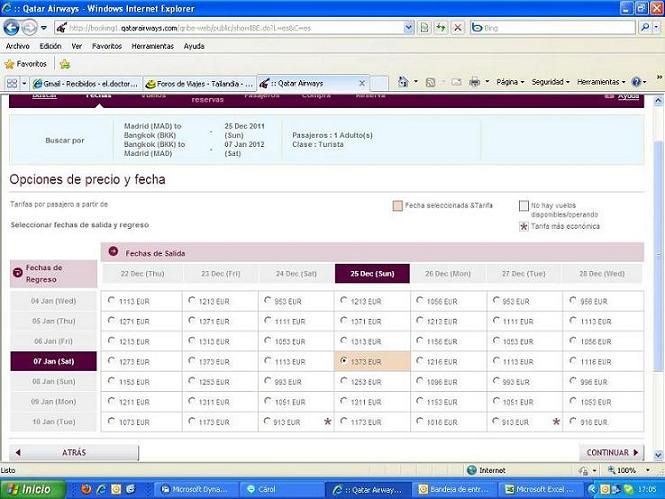
Task: Open the Ver menu
Action: coord(76,46)
